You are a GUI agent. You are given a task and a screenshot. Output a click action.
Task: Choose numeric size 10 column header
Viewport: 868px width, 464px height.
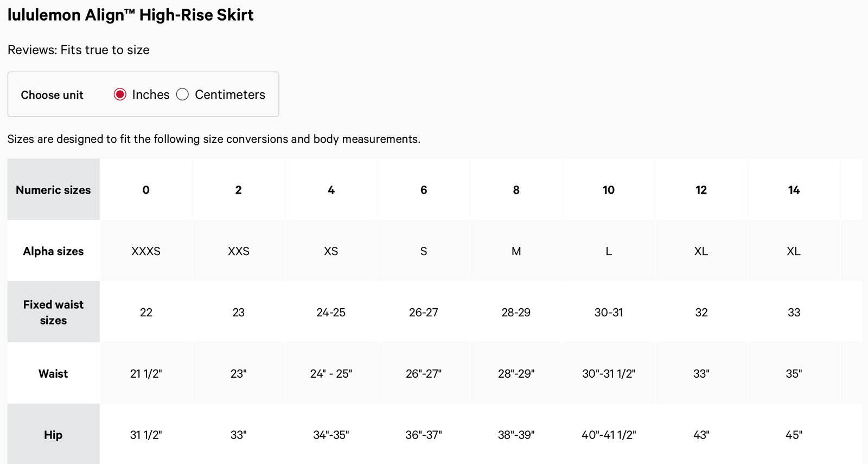tap(609, 190)
